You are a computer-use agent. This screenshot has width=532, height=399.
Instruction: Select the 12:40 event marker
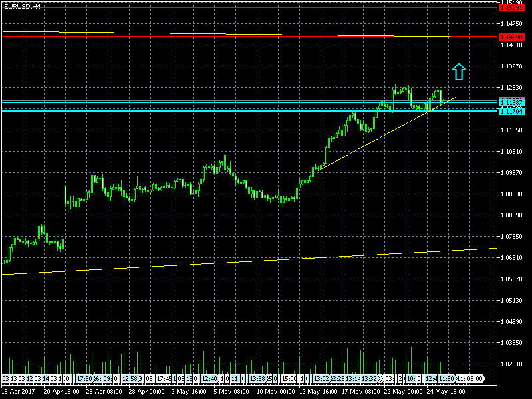coord(209,378)
